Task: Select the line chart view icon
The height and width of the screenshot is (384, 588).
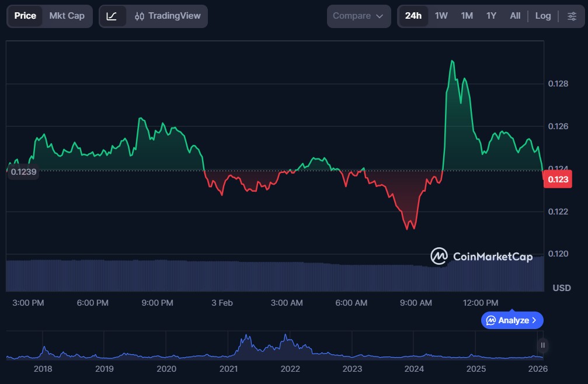Action: (x=112, y=16)
